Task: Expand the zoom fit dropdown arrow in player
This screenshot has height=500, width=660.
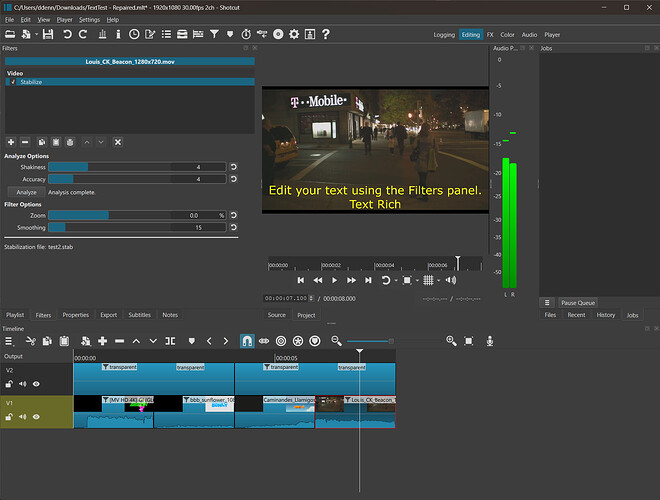Action: (x=418, y=280)
